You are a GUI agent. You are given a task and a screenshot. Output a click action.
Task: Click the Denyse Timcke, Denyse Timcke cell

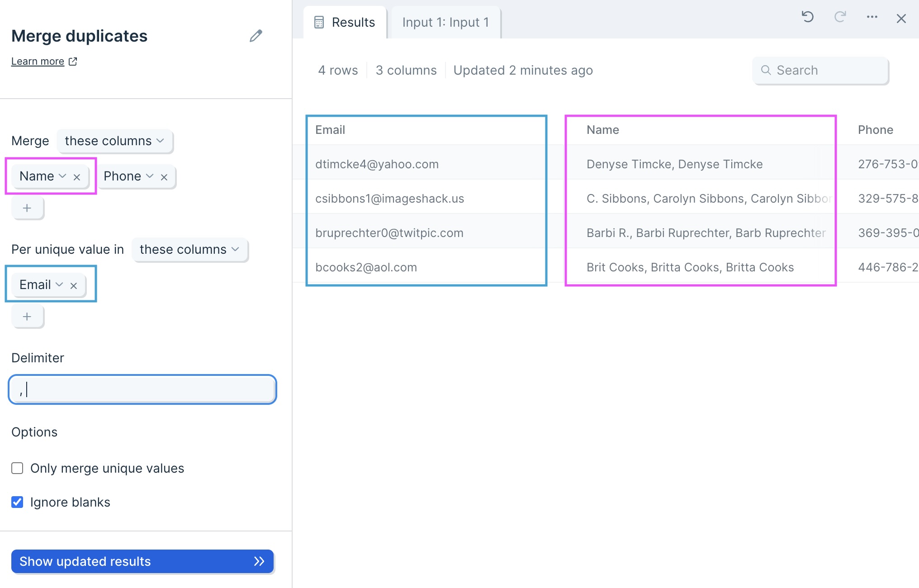674,164
